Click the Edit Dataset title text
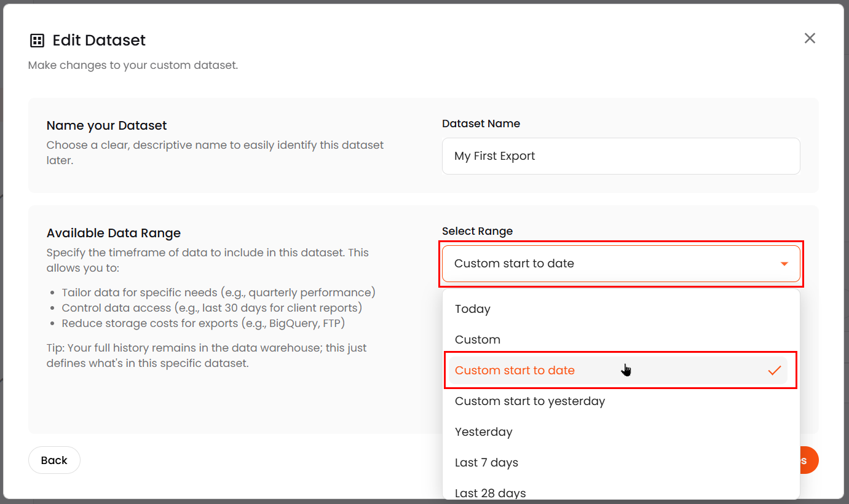The image size is (849, 504). pos(99,41)
